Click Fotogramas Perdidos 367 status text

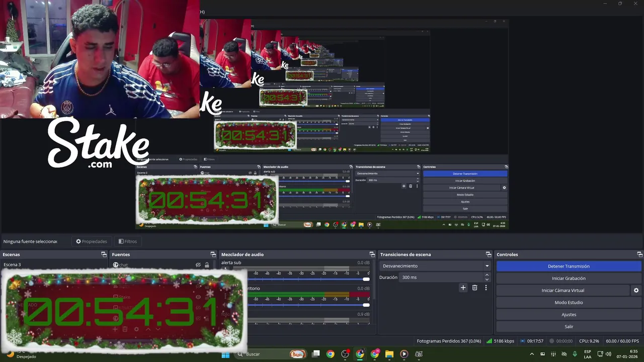(x=449, y=341)
